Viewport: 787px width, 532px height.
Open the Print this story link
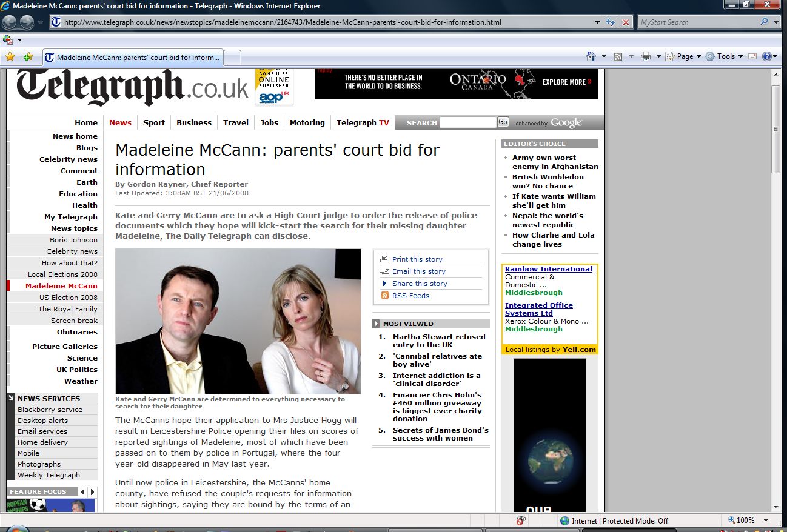[x=417, y=259]
